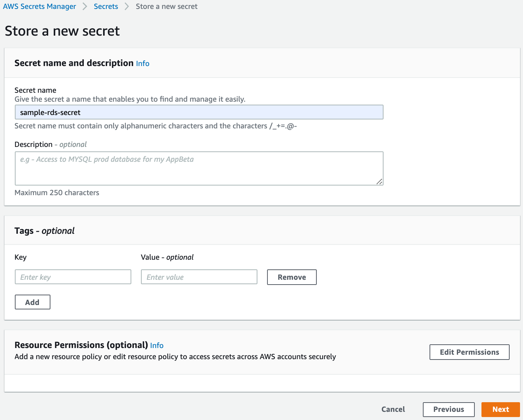Click the Description textarea resize handle
The width and height of the screenshot is (523, 420).
click(x=379, y=182)
